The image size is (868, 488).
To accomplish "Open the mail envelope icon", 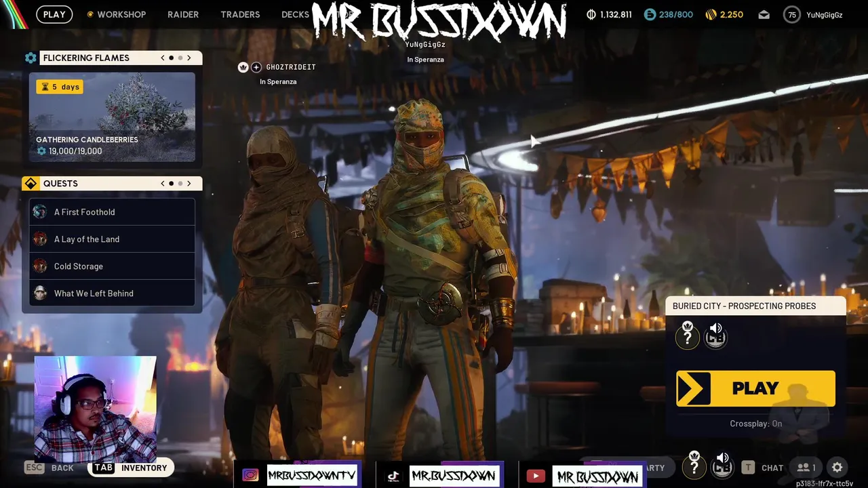I will [x=764, y=14].
